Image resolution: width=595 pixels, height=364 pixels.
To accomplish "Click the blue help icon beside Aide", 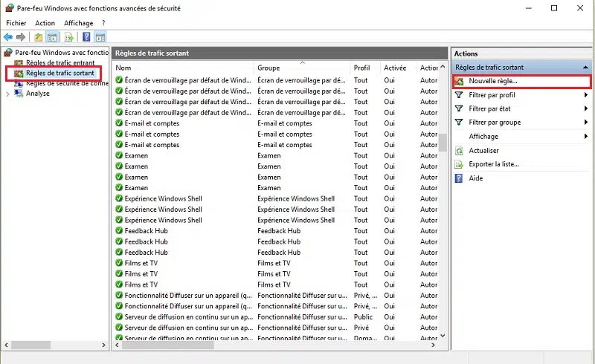I will 459,178.
